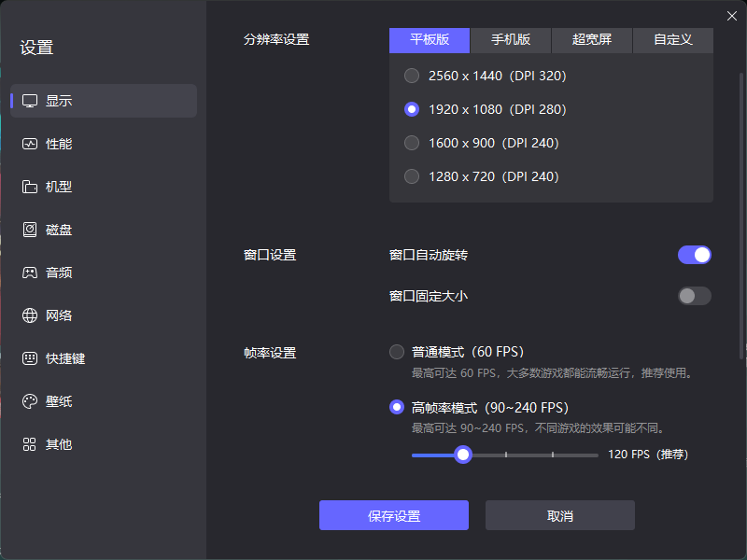The height and width of the screenshot is (560, 747).
Task: Click the 保存设置 button
Action: [393, 516]
